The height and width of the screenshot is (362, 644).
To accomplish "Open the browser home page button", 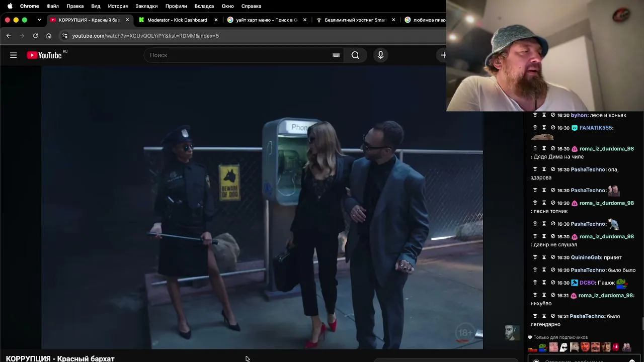I will 49,36.
